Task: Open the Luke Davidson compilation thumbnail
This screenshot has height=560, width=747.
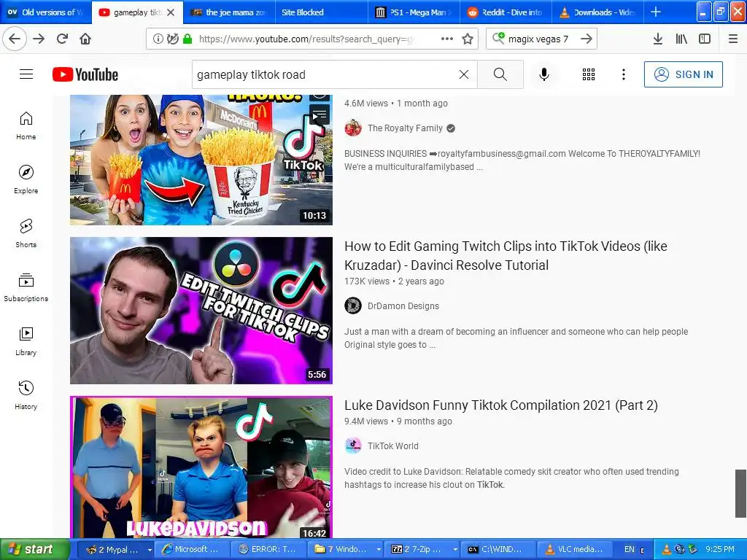Action: pyautogui.click(x=201, y=467)
